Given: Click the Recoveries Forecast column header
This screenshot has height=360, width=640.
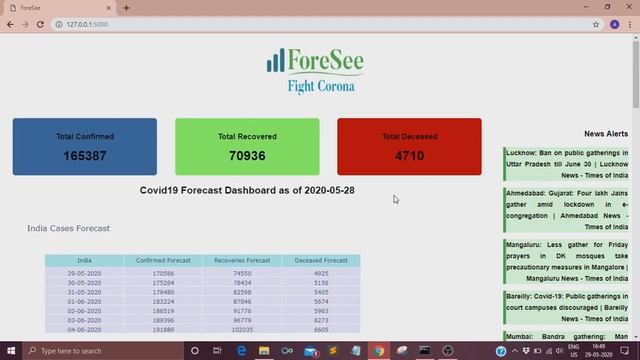Looking at the screenshot, I should pos(242,260).
